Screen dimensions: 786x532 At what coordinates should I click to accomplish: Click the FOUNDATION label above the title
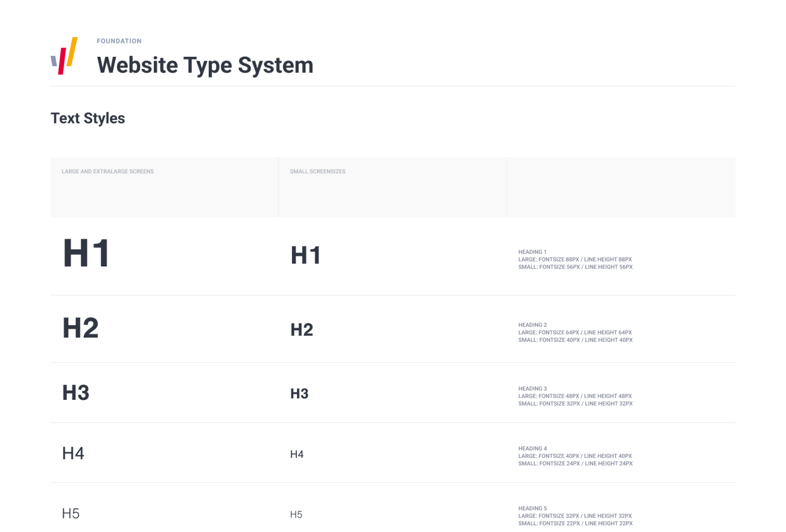119,41
